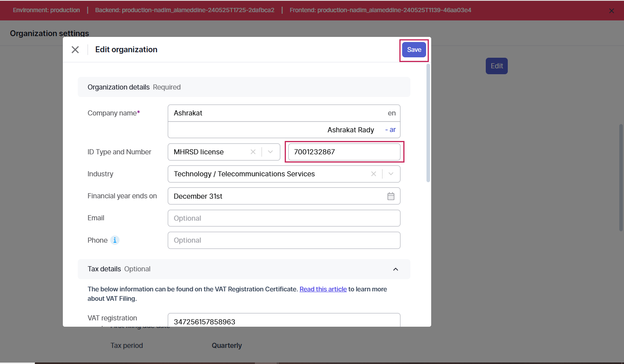
Task: Edit the VAT registration number field
Action: [x=284, y=321]
